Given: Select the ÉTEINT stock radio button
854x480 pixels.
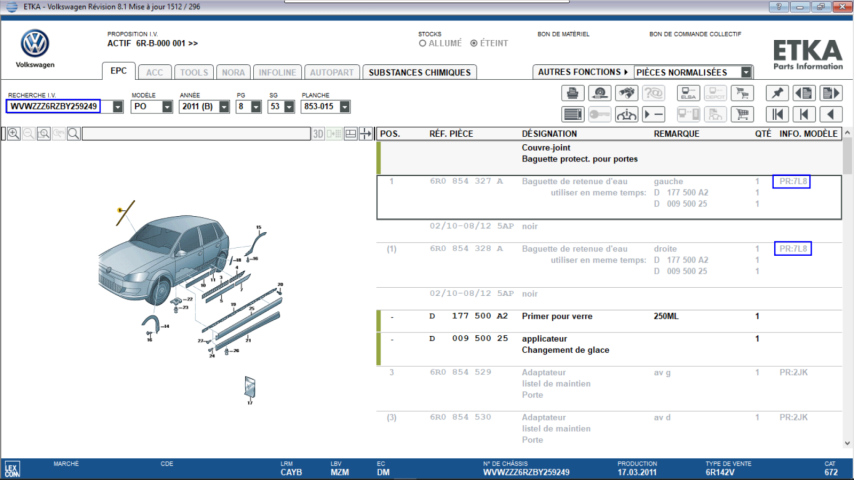Looking at the screenshot, I should pos(474,43).
